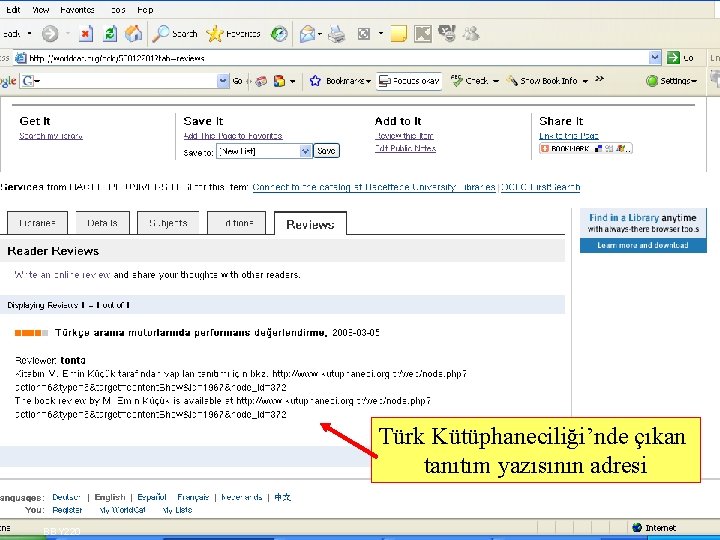The width and height of the screenshot is (720, 540).
Task: Run spell Check in Google toolbar
Action: pos(469,81)
